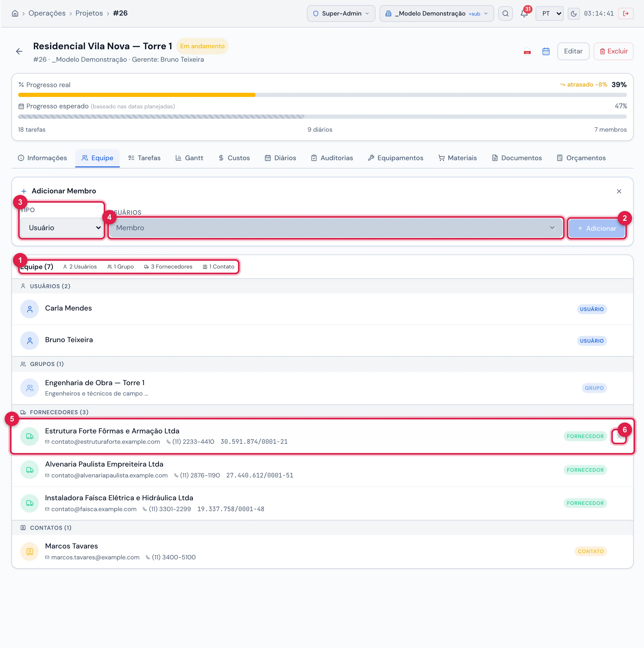Close the Adicionar Membro panel
Screen dimensions: 644x648
click(619, 191)
